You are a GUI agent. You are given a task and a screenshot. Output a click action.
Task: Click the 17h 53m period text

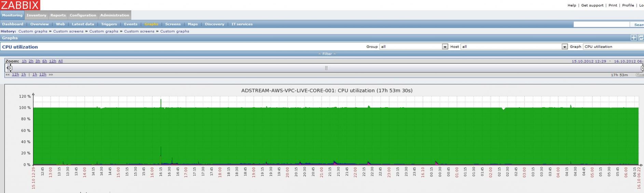(x=619, y=75)
